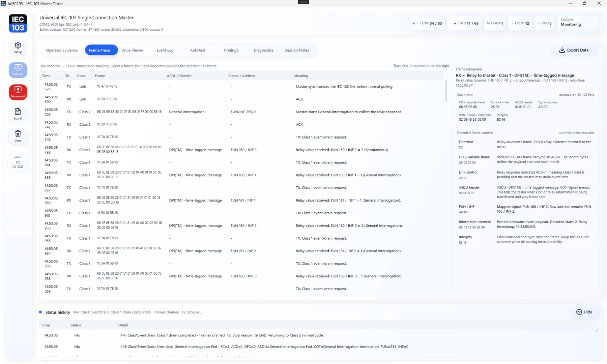Image resolution: width=607 pixels, height=364 pixels.
Task: Open the Value Viewer tab
Action: pos(132,50)
